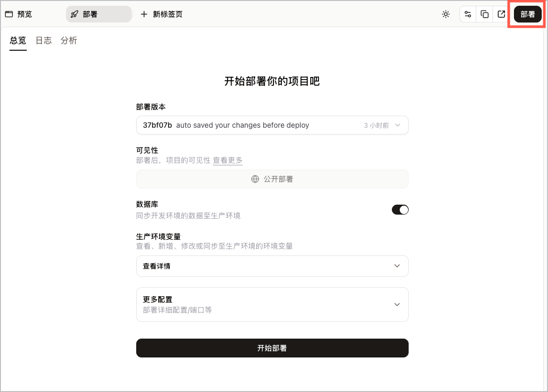Toggle the 数据库 sync switch
Viewport: 548px width, 392px height.
400,210
